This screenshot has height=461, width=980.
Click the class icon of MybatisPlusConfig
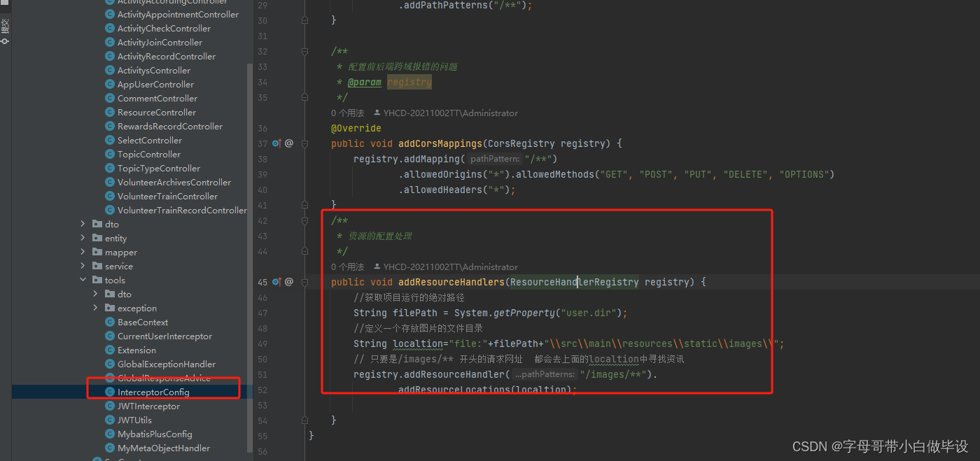click(110, 434)
